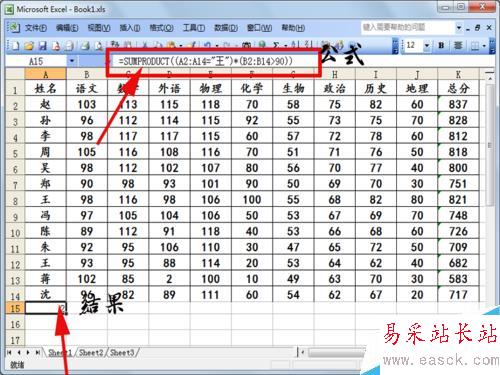This screenshot has height=375, width=500.
Task: Go to the last sheet tab with the navigation arrow
Action: click(38, 352)
